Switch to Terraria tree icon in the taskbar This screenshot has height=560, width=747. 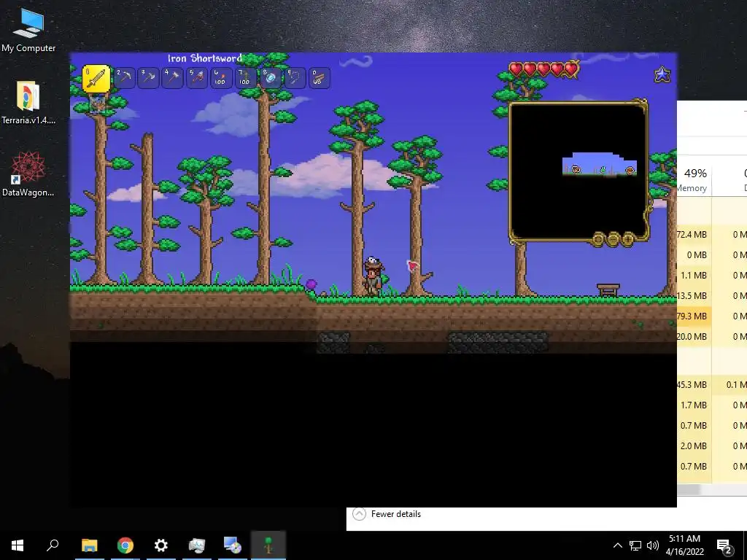[268, 545]
